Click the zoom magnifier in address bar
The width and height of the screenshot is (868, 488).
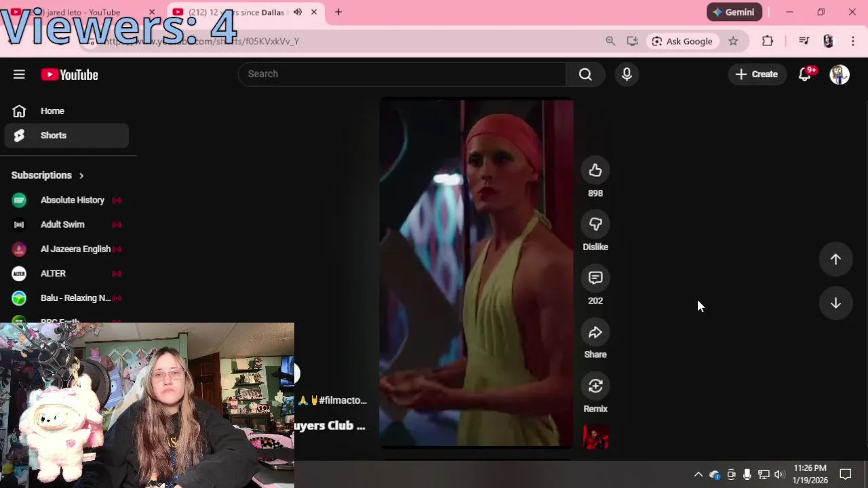point(610,41)
